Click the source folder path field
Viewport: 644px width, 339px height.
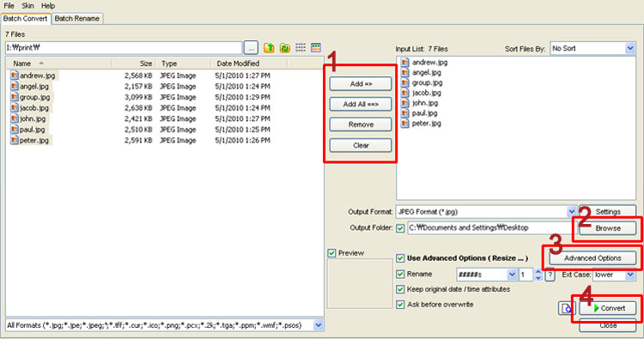(124, 47)
